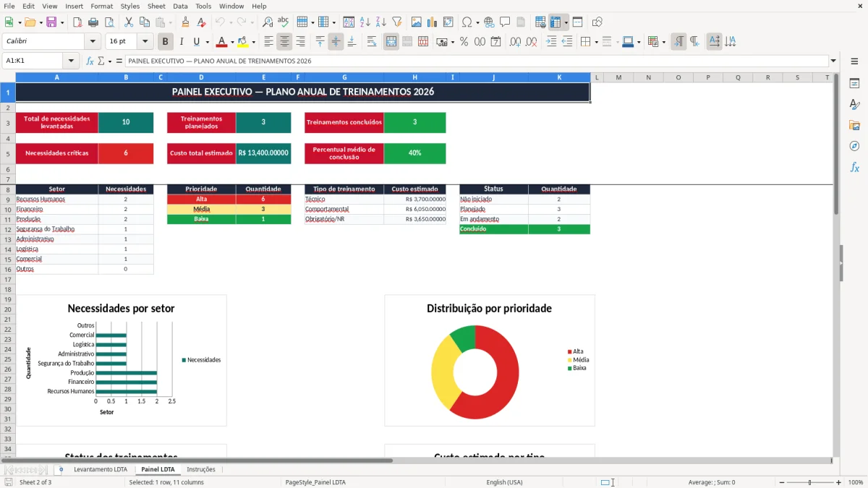Insert Hyperlink globe icon
The height and width of the screenshot is (488, 868).
coord(489,22)
